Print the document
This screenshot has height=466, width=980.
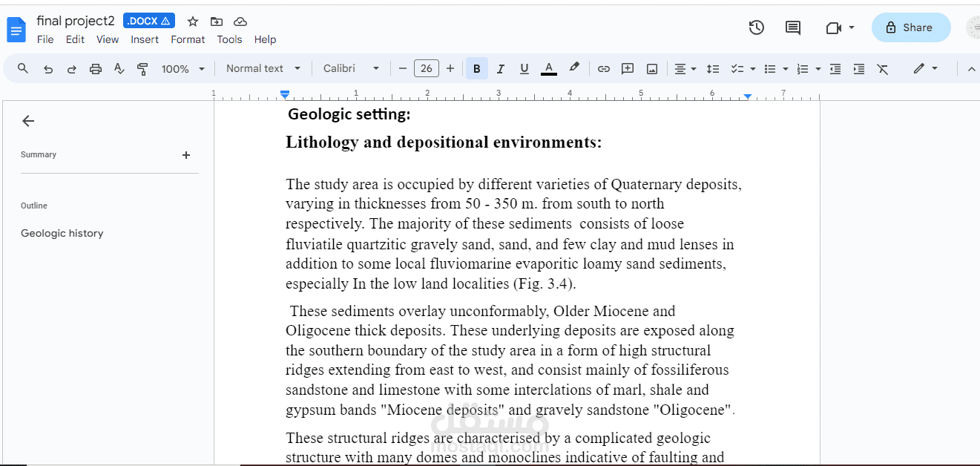tap(96, 69)
